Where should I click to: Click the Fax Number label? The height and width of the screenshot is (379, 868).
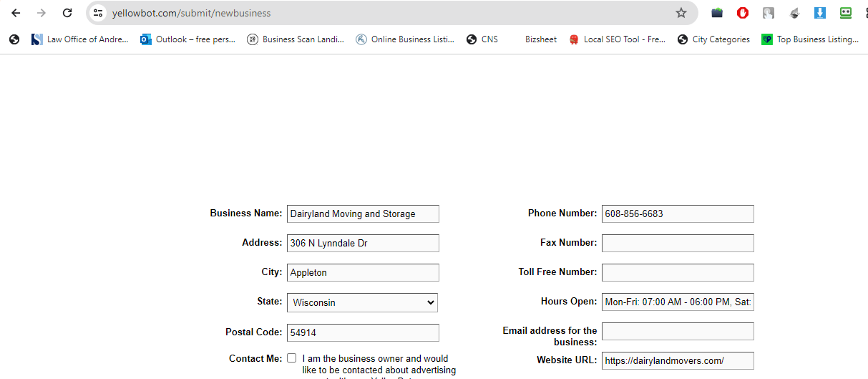[x=568, y=242]
